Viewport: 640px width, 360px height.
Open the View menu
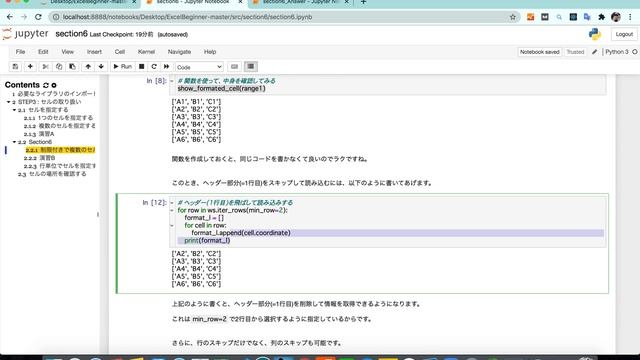[67, 52]
